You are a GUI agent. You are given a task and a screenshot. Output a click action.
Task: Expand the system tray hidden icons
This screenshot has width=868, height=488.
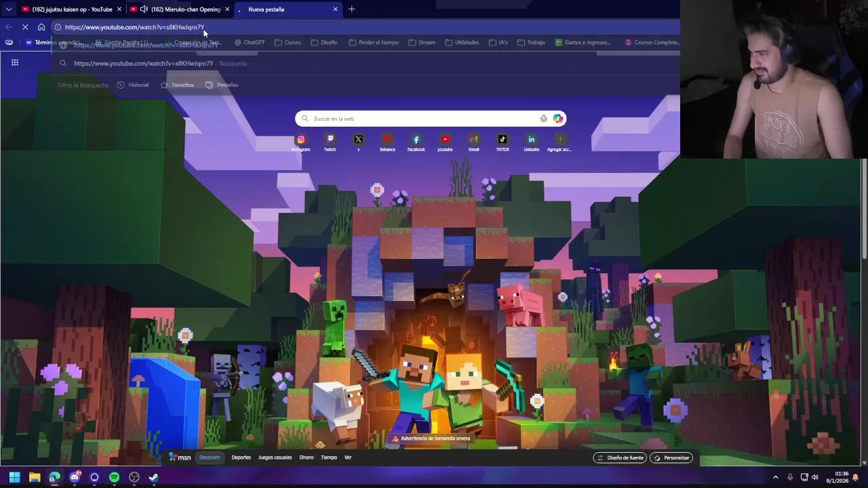776,477
